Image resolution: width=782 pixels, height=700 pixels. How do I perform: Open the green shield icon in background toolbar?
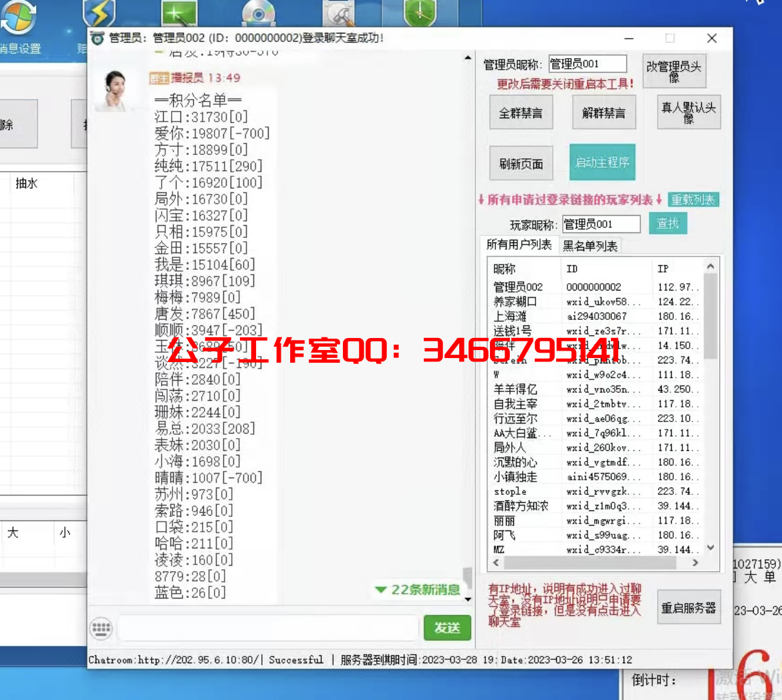click(420, 13)
